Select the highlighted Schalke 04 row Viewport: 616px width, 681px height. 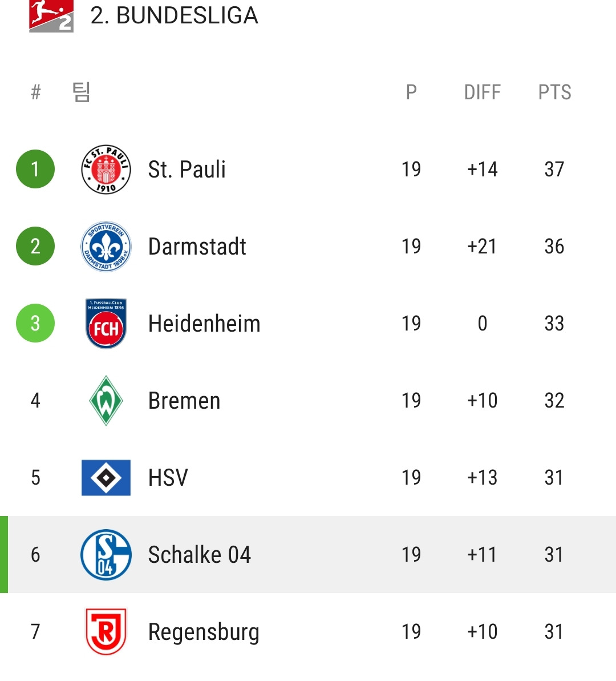click(x=308, y=555)
